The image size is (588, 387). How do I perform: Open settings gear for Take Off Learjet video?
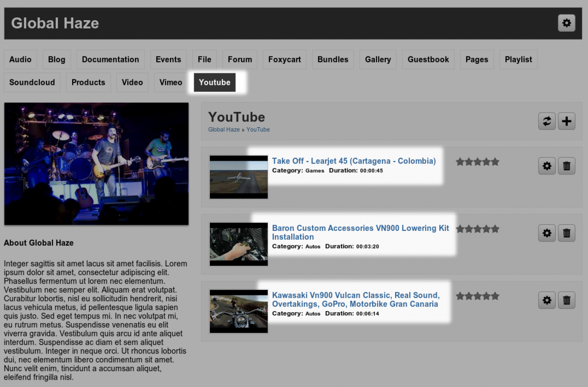coord(547,166)
